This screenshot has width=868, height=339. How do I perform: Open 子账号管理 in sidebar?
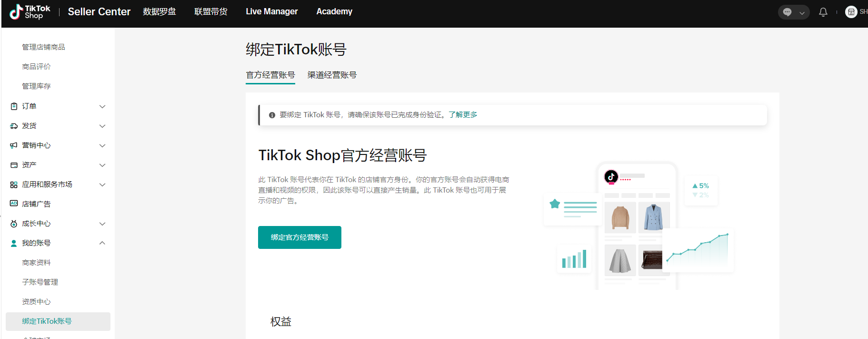40,282
